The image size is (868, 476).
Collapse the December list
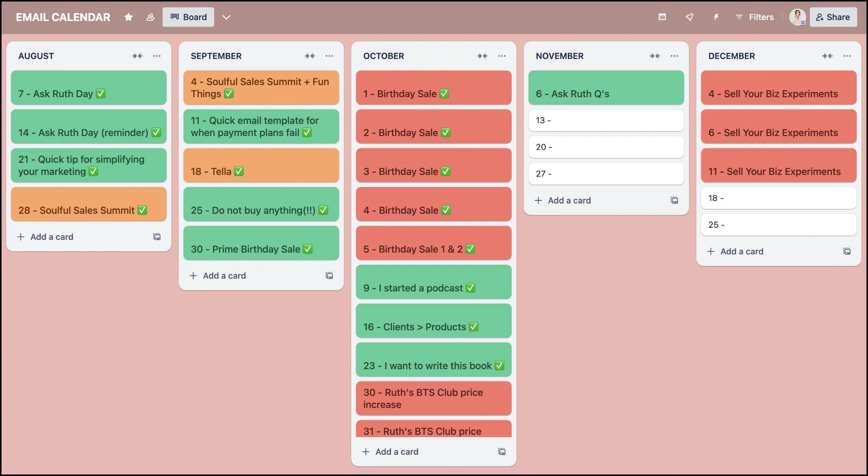tap(827, 56)
